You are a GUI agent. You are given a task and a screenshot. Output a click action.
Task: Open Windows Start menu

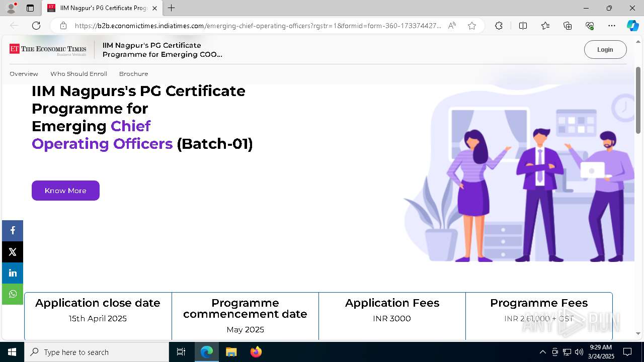[x=12, y=352]
